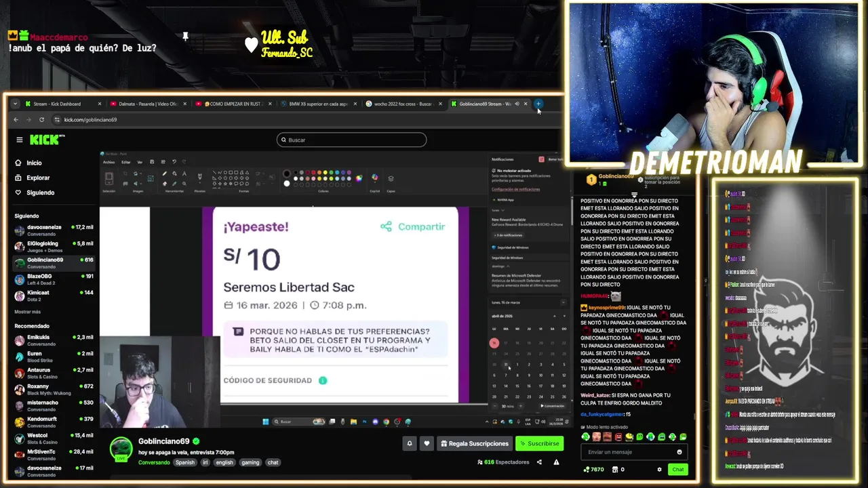Reload the page in the browser

(x=41, y=119)
